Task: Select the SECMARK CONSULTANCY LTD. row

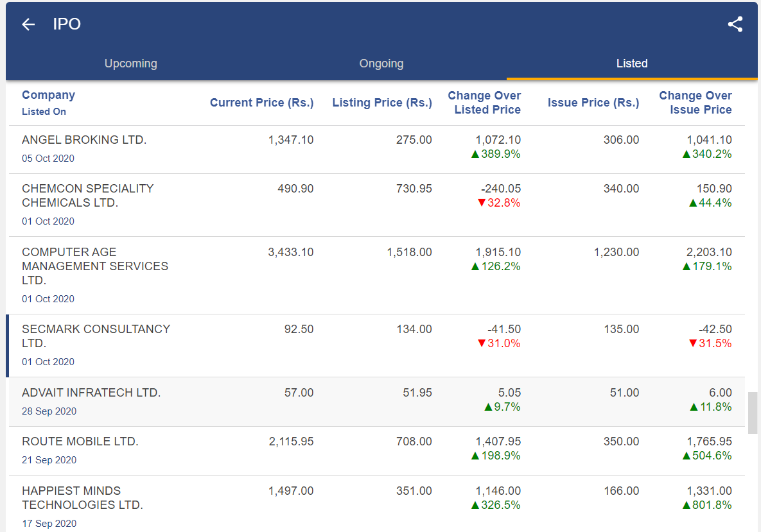Action: 96,335
